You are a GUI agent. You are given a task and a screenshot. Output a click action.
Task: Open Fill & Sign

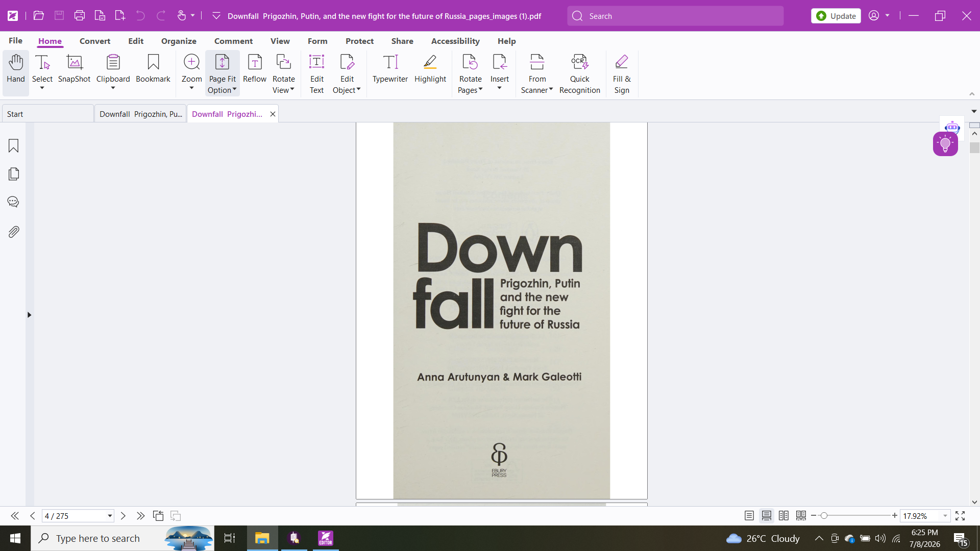[x=622, y=73]
